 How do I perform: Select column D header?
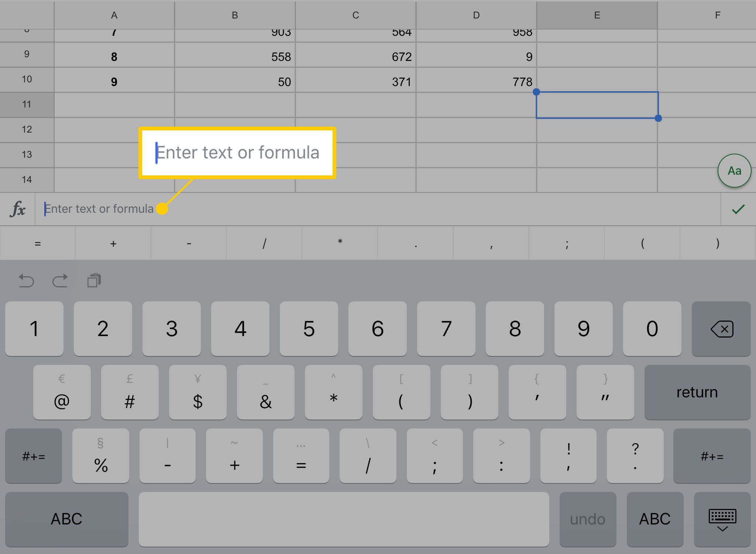click(x=476, y=15)
